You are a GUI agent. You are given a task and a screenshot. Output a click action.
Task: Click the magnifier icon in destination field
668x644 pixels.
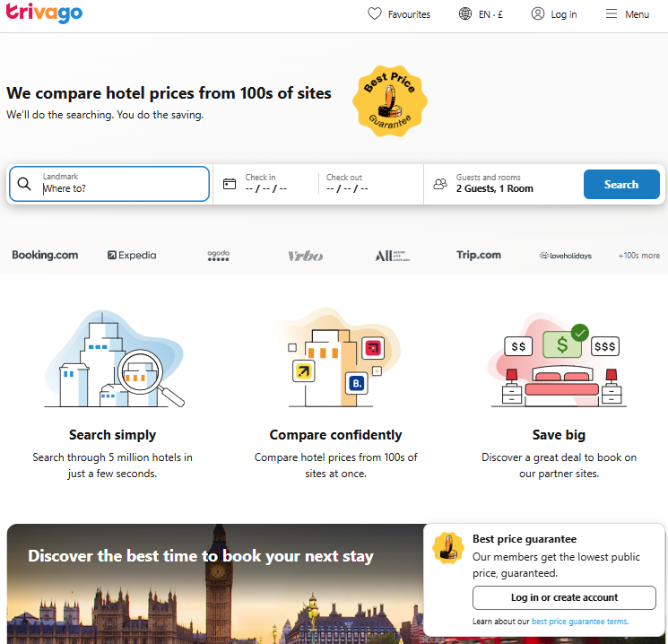click(x=24, y=184)
